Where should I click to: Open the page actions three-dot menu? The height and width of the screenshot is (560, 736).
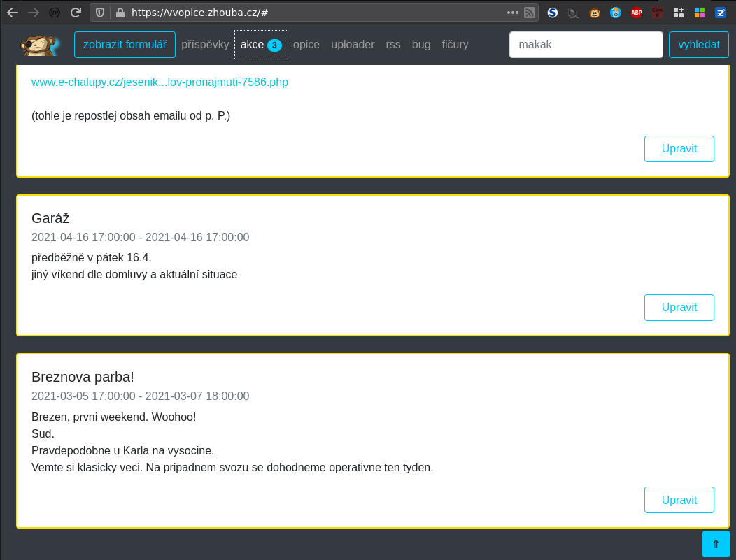tap(512, 13)
